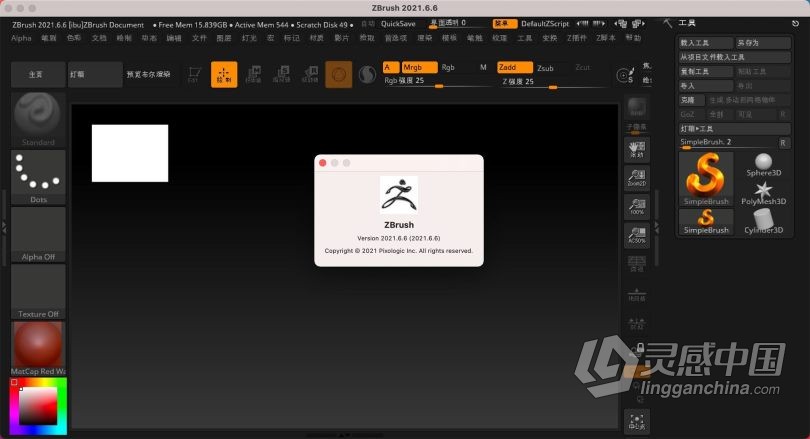Click the Frame center icon
Image resolution: width=810 pixels, height=439 pixels.
(636, 422)
